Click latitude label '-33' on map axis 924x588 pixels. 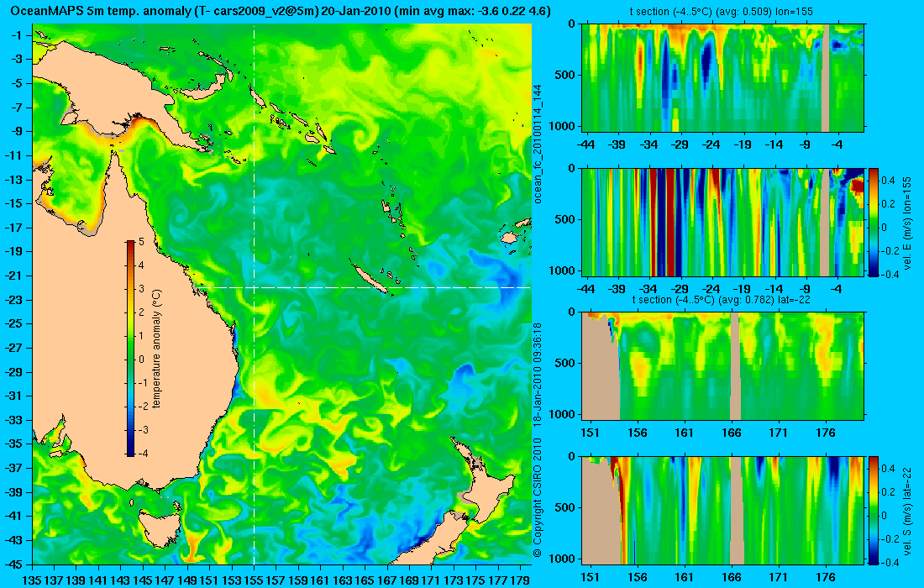(x=14, y=419)
